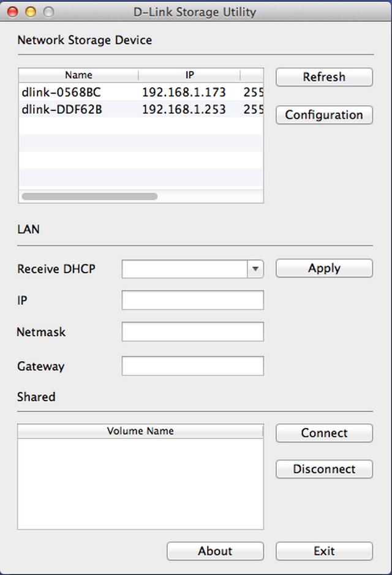The image size is (392, 575).
Task: Click the Disconnect button
Action: click(324, 469)
